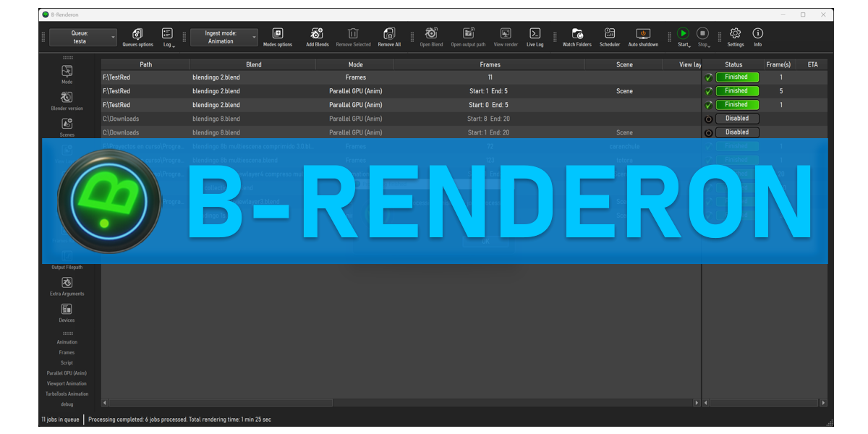This screenshot has width=868, height=434.
Task: Open the Live Log
Action: coord(535,38)
